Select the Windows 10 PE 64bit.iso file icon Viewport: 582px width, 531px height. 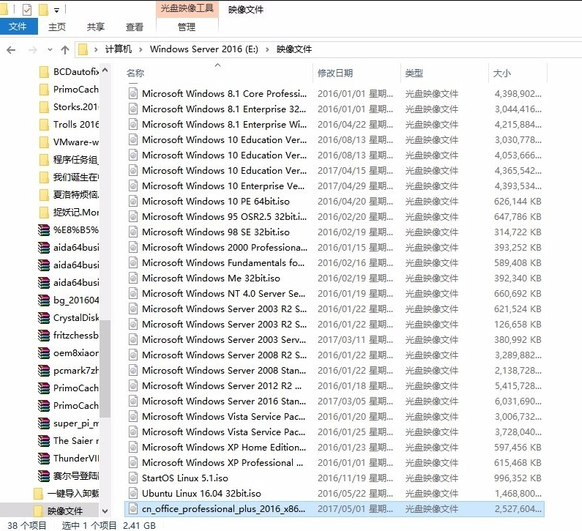(x=133, y=201)
